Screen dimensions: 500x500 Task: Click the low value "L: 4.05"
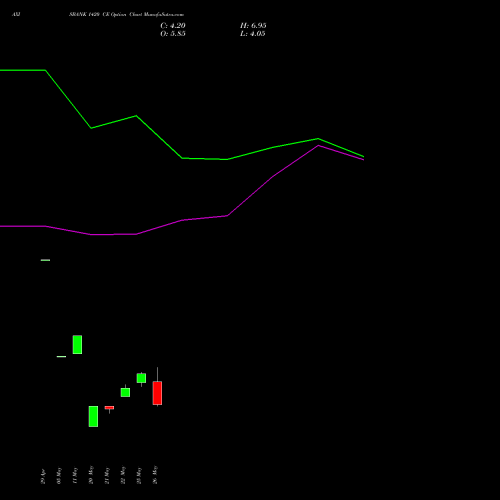(x=253, y=34)
